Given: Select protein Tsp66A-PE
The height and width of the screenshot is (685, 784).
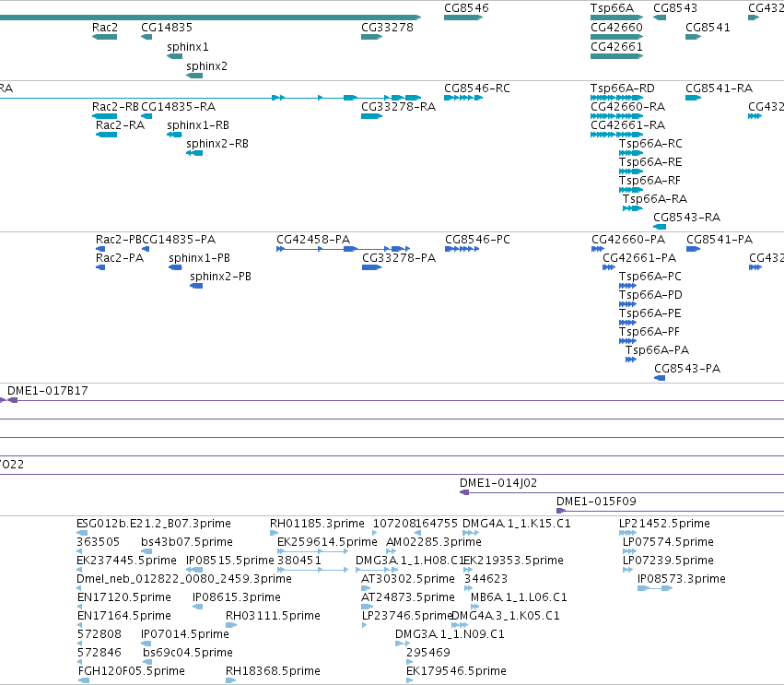Looking at the screenshot, I should click(627, 324).
